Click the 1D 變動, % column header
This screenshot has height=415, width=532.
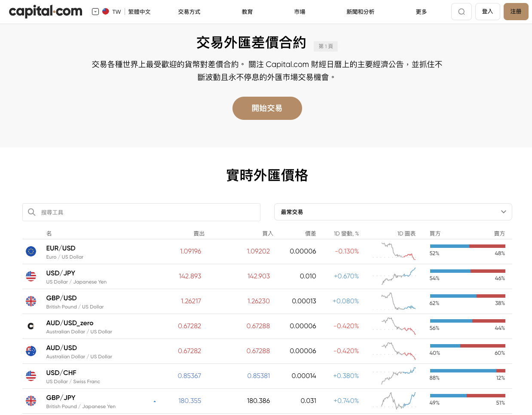346,234
